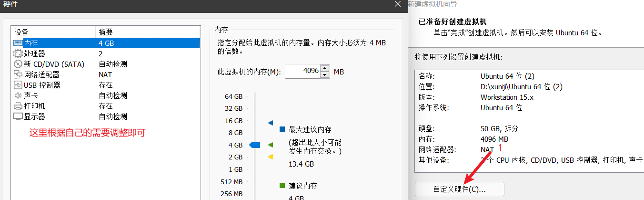Click the CD/DVD disc icon
Image resolution: width=644 pixels, height=200 pixels.
[18, 64]
